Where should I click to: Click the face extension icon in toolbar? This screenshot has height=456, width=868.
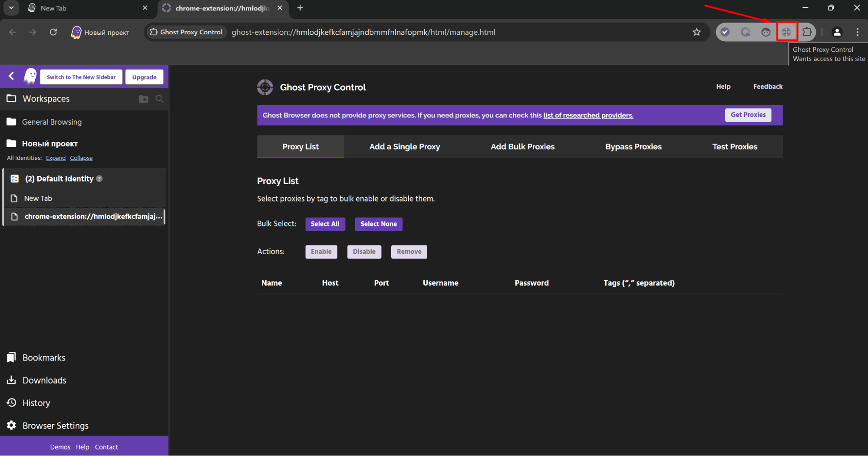[x=766, y=32]
